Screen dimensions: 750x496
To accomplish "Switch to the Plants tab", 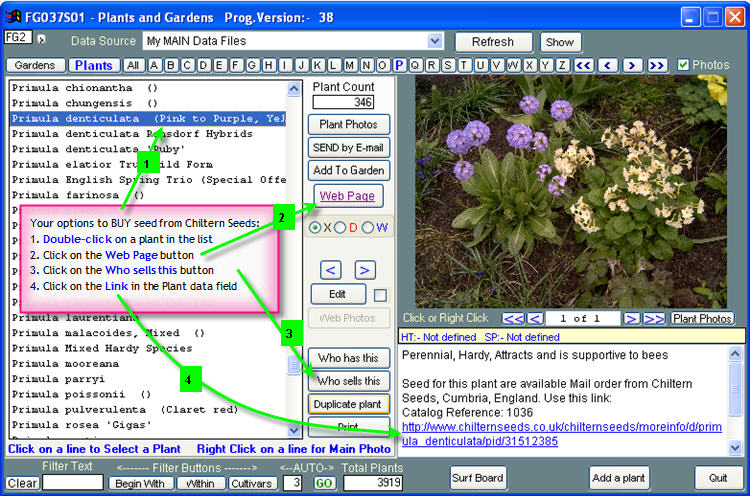I will pyautogui.click(x=94, y=65).
